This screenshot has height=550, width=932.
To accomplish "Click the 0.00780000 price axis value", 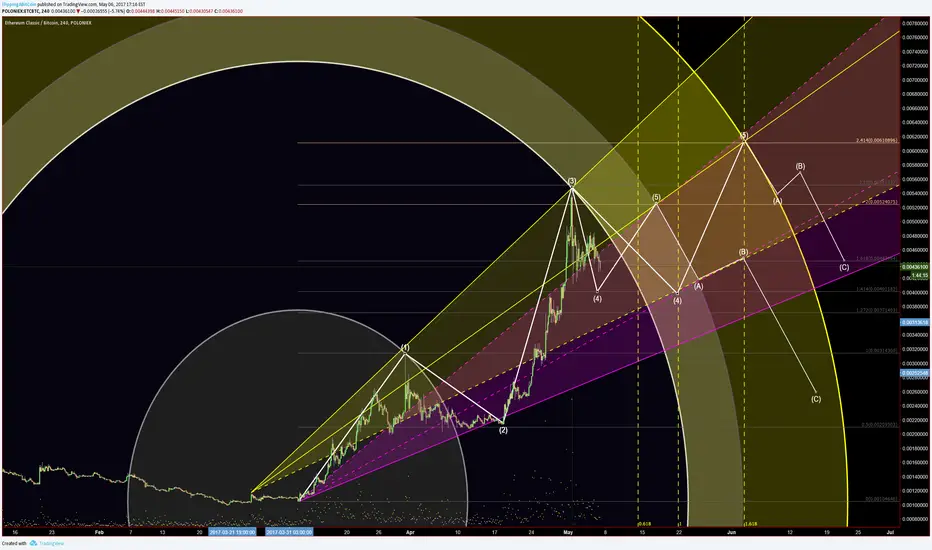I will pyautogui.click(x=915, y=23).
